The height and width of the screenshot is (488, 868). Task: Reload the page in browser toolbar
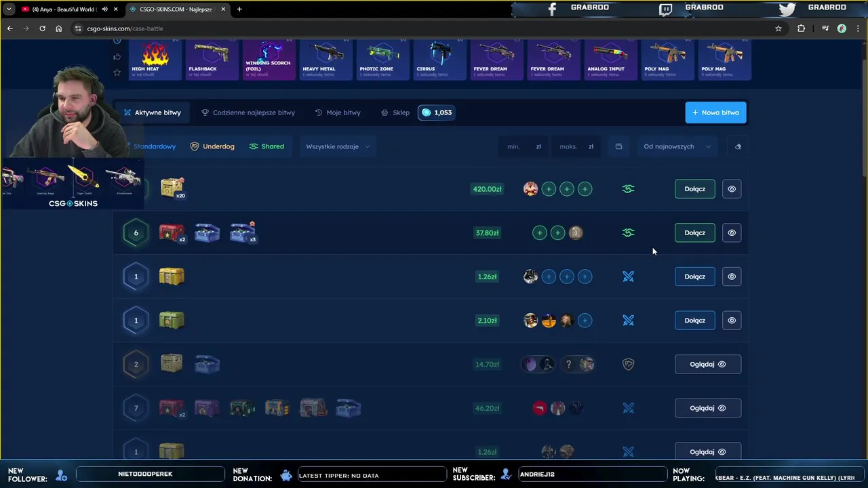tap(42, 28)
